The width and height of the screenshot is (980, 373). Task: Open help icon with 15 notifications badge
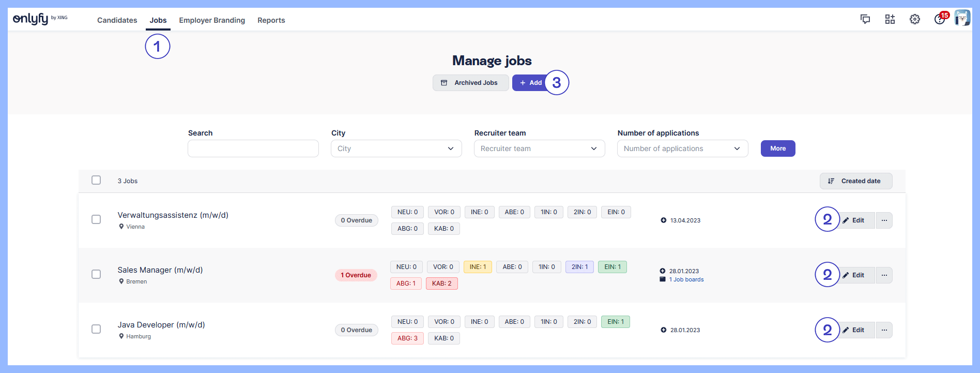pos(939,20)
